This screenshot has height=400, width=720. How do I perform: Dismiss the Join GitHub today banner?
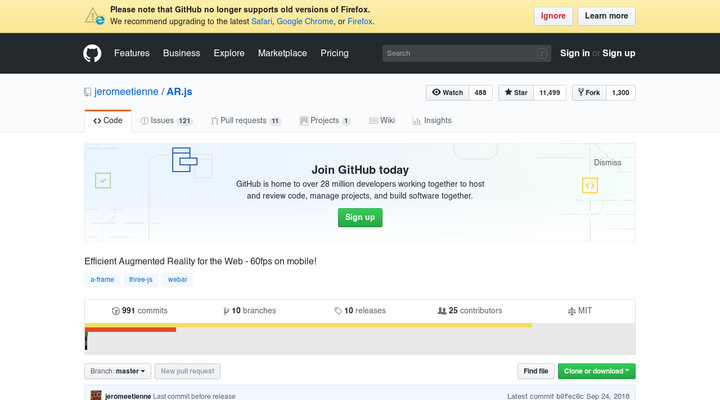[x=607, y=163]
